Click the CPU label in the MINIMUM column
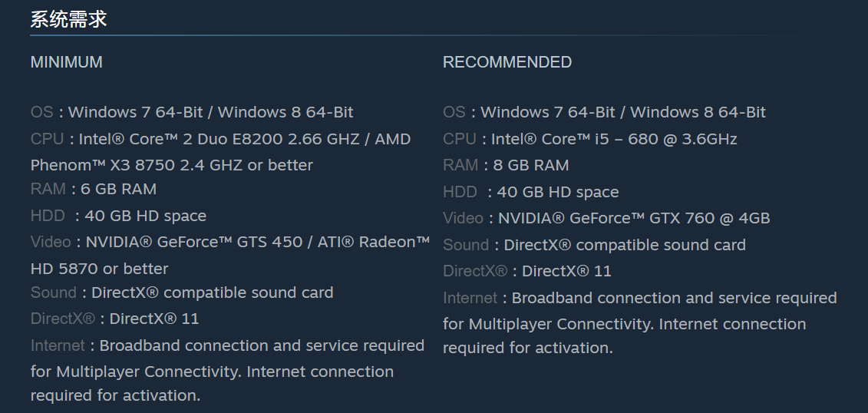 point(47,139)
